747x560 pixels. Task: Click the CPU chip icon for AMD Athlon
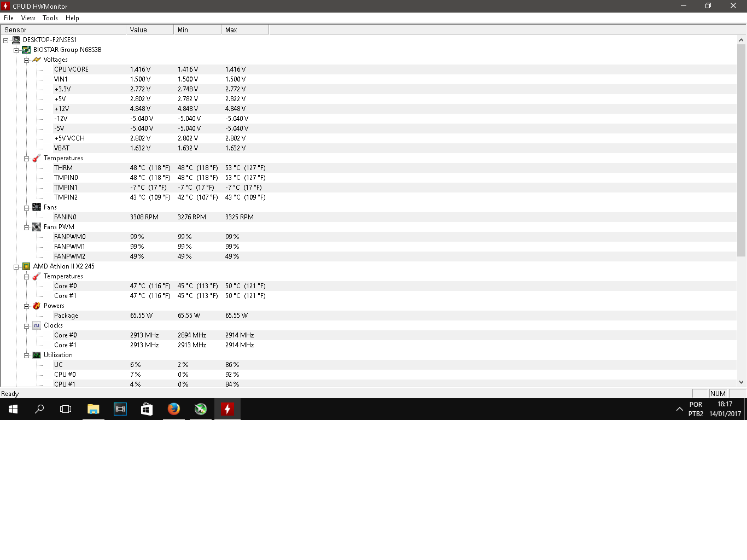pyautogui.click(x=26, y=266)
